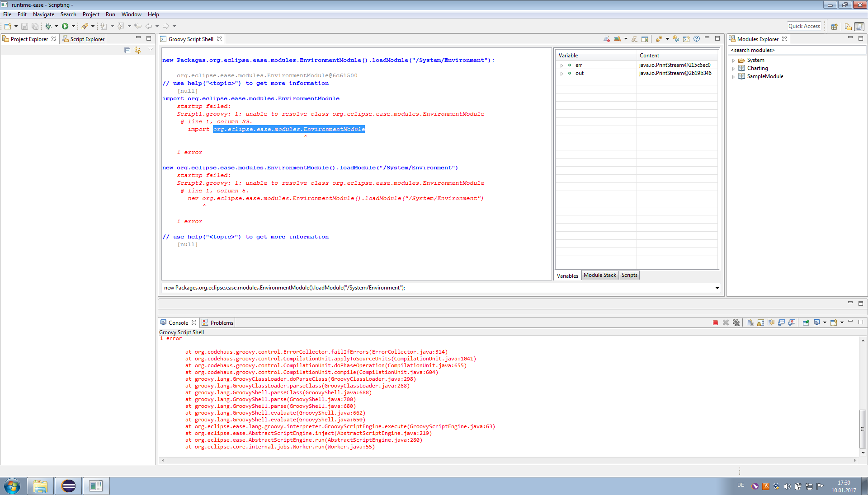Click the green Run button

coord(65,27)
